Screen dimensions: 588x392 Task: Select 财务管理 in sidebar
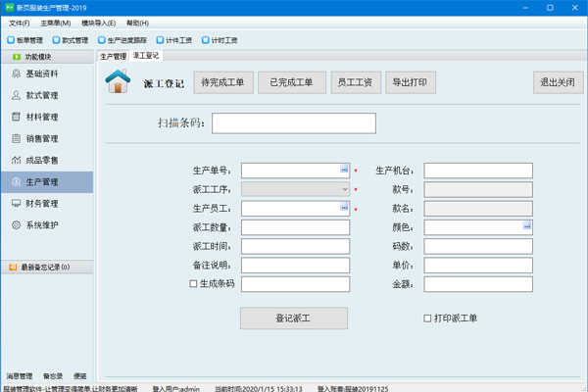(47, 204)
